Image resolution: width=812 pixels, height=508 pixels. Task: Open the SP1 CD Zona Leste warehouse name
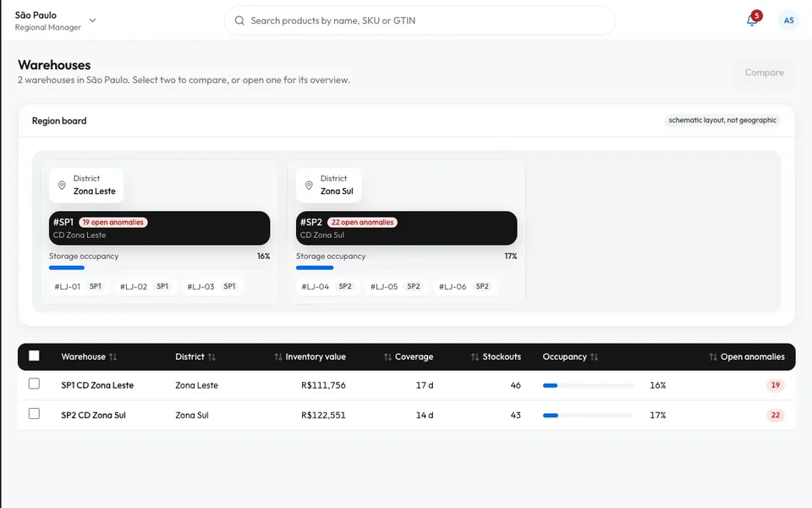point(97,385)
